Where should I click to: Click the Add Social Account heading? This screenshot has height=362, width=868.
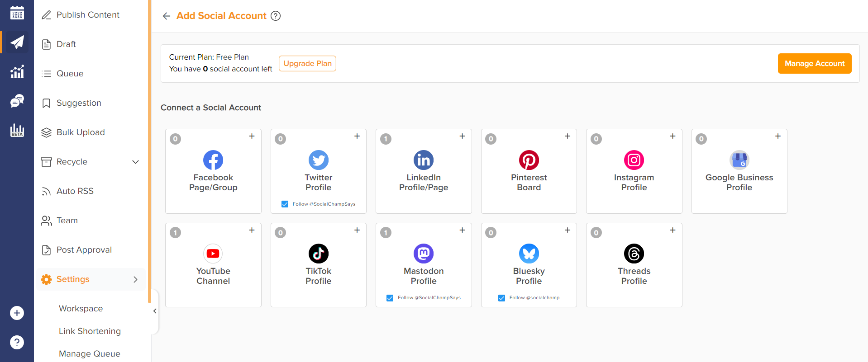click(x=221, y=16)
